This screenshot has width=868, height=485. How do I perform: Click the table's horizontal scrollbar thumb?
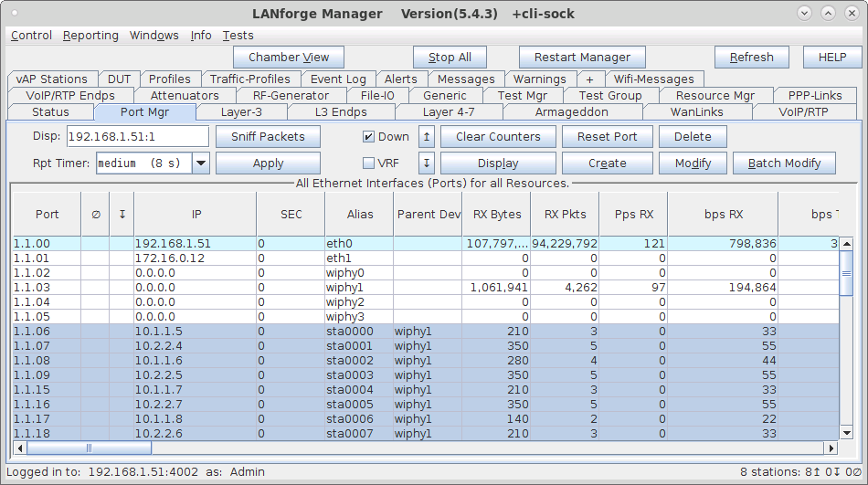pyautogui.click(x=90, y=448)
